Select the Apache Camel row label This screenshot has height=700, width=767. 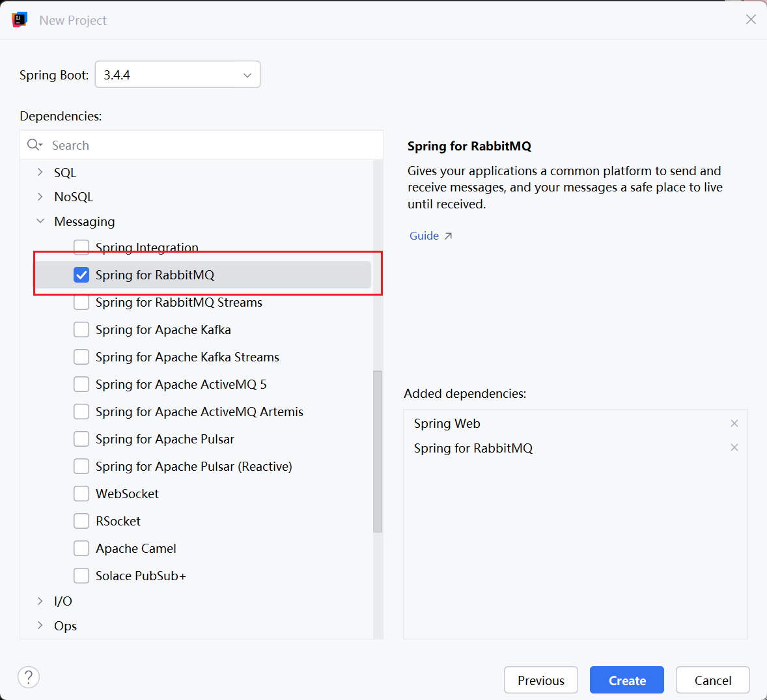(136, 549)
